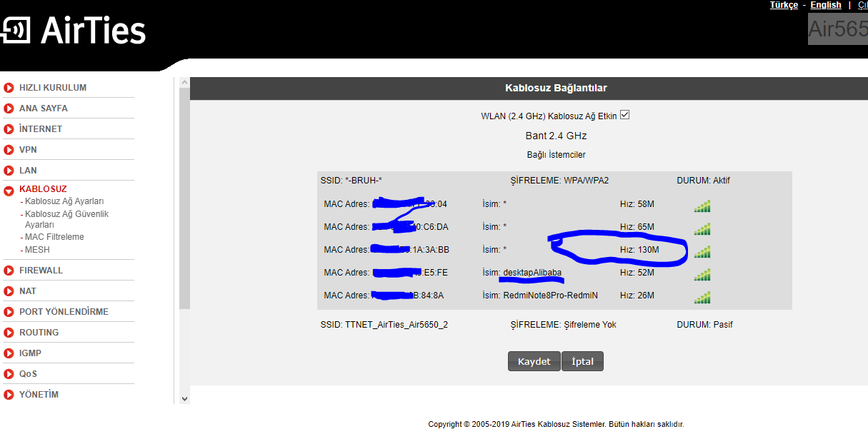Click the signal strength icon for RedmiNote8Pro-RedmiN
This screenshot has height=444, width=868.
tap(702, 297)
